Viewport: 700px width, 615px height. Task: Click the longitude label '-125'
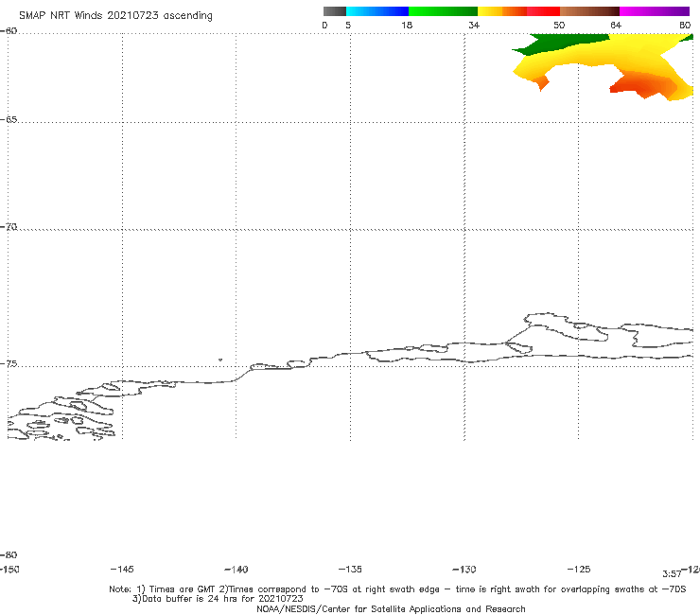coord(579,570)
